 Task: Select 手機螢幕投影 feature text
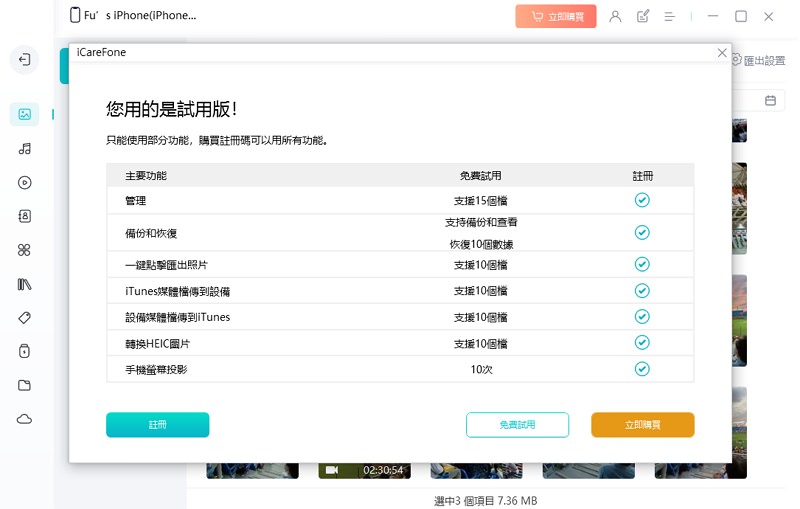click(156, 370)
